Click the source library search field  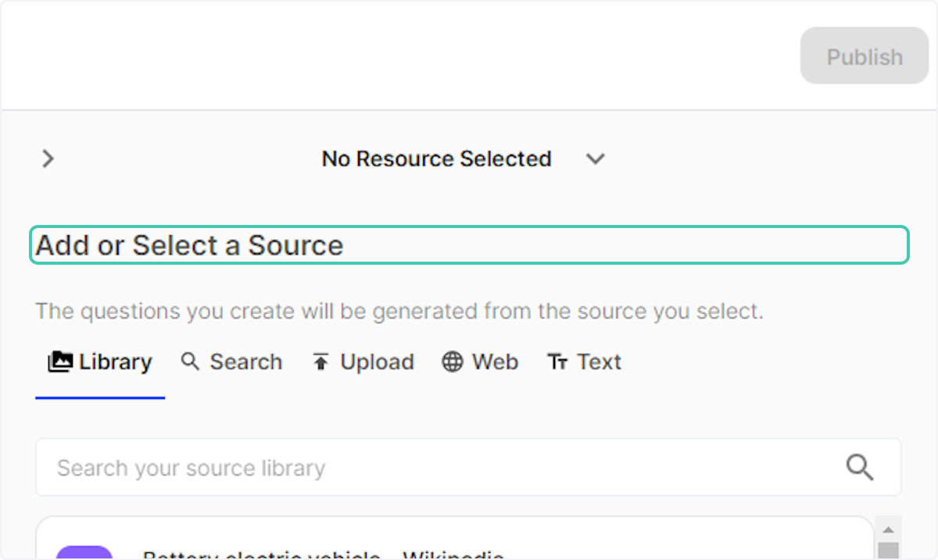pos(313,467)
